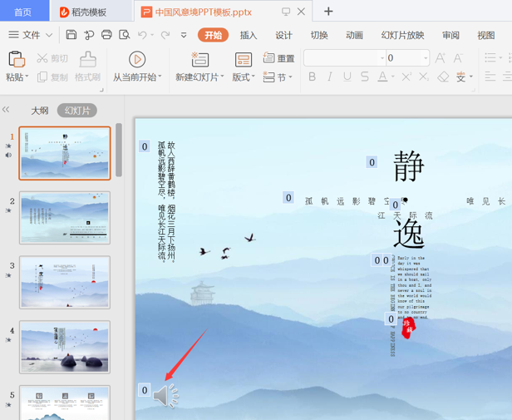Click the export-to-PDF icon beside Save
The image size is (512, 420).
coord(89,35)
